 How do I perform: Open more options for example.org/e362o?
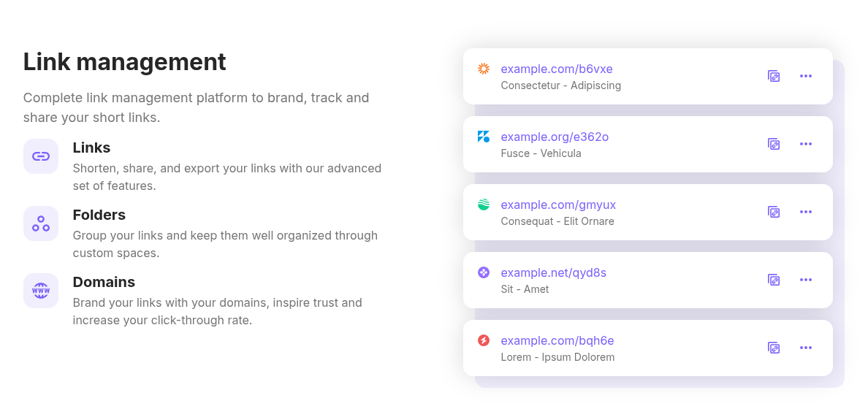pyautogui.click(x=806, y=144)
